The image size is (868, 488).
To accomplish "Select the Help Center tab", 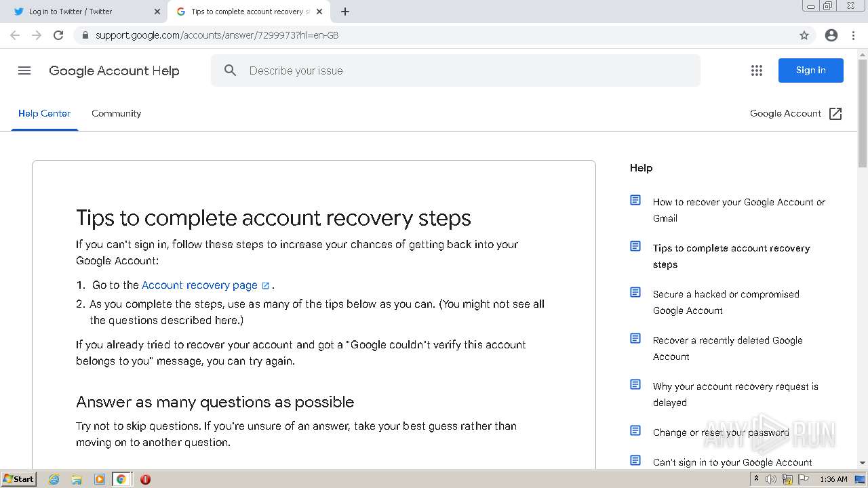I will [x=44, y=113].
